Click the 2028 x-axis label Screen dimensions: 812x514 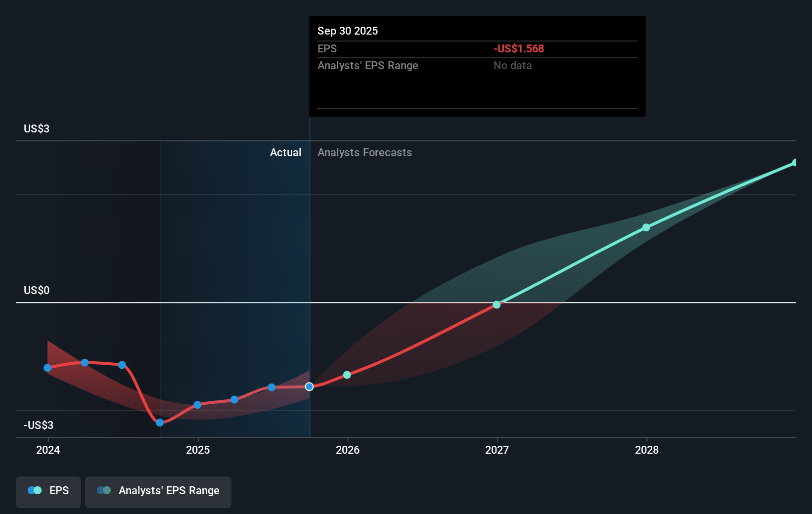point(647,450)
